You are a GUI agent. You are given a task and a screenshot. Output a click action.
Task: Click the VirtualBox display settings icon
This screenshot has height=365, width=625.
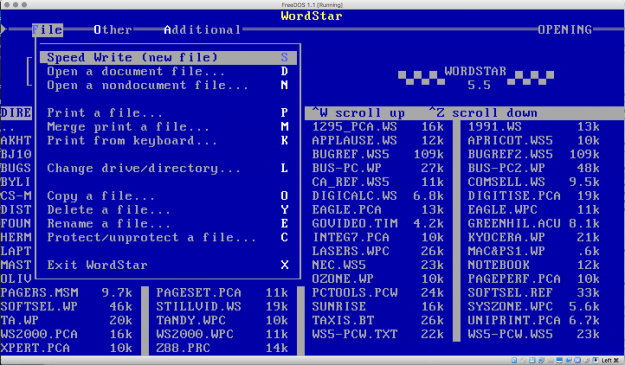tap(569, 360)
